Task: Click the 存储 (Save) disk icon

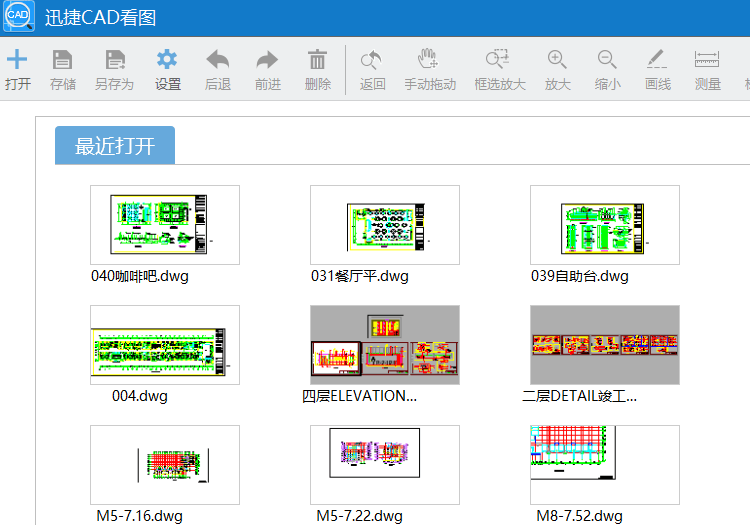Action: tap(62, 60)
